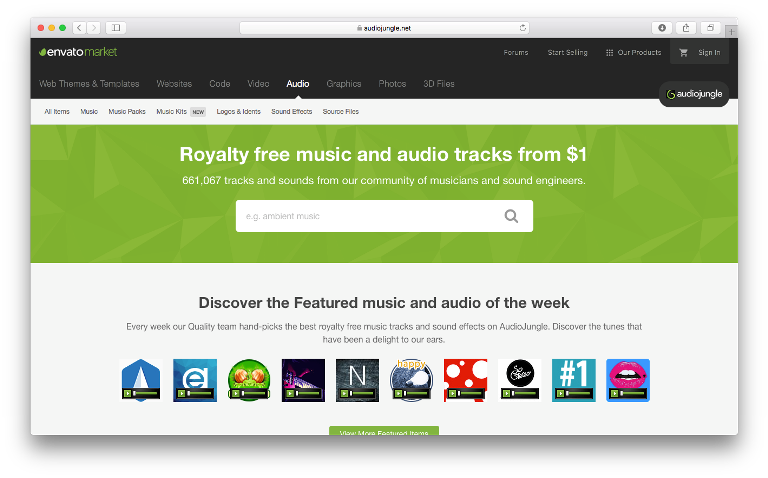Open the dark concert lights featured thumbnail
The image size is (768, 478).
303,380
